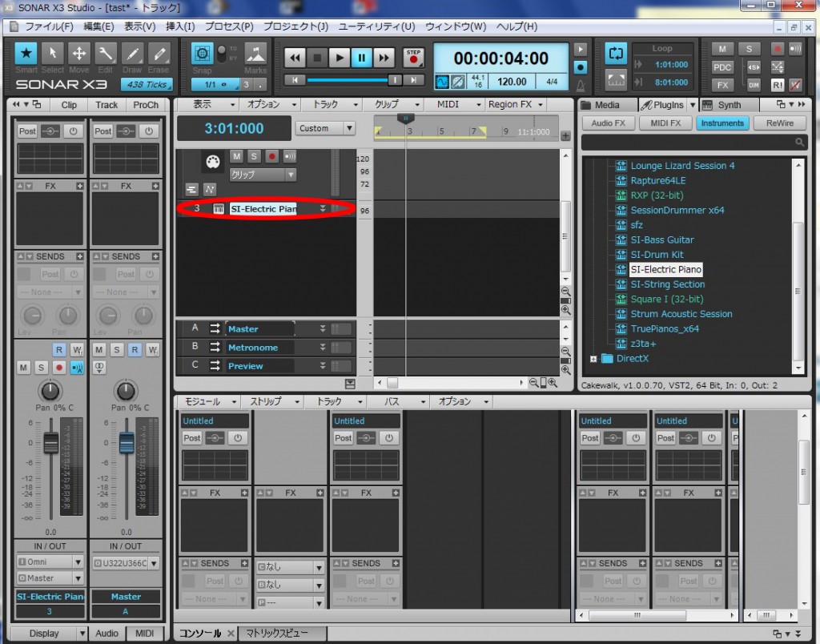This screenshot has height=644, width=820.
Task: Open the Custom track control dropdown
Action: [325, 128]
